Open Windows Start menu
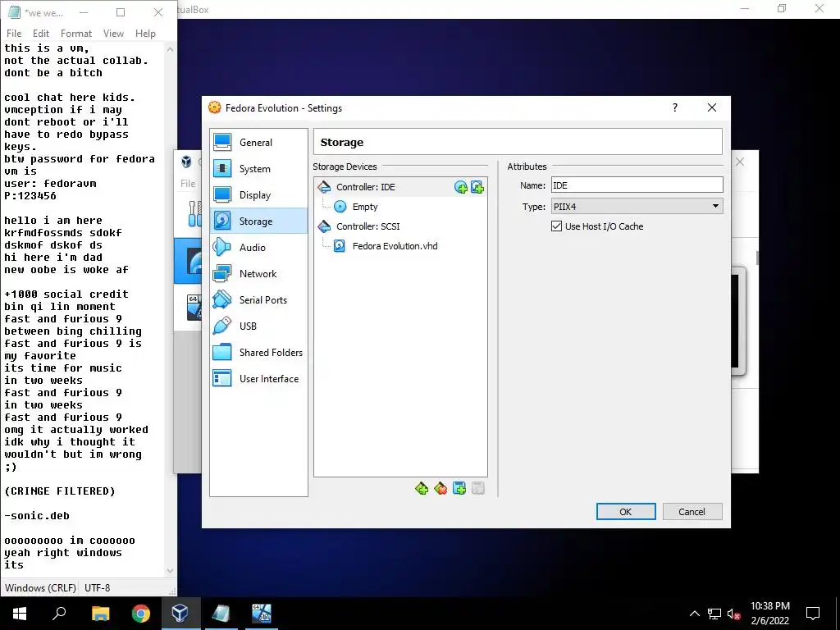 pos(20,614)
